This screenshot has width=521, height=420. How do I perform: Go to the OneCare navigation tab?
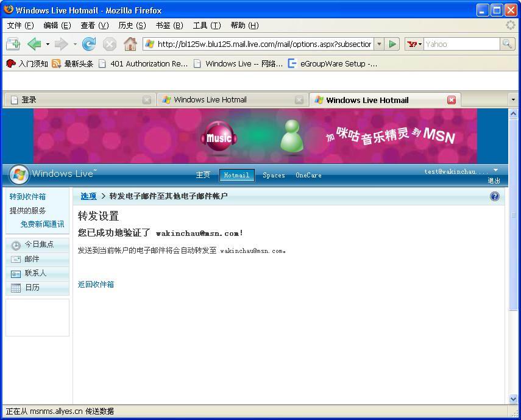coord(308,175)
